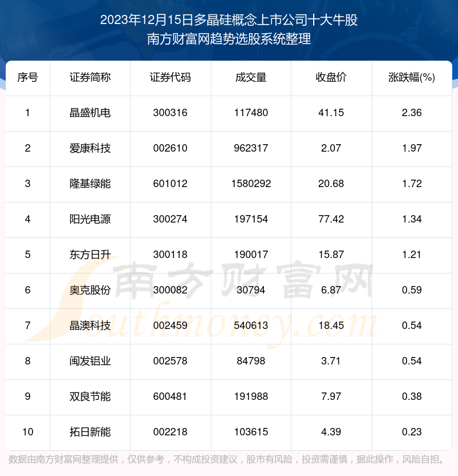Click change percentage 1.72

[412, 184]
